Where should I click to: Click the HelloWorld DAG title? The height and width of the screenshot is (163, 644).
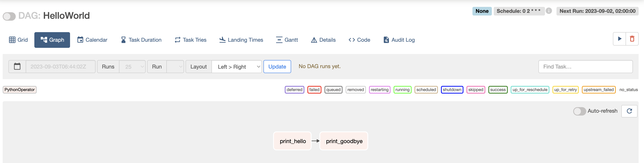click(x=66, y=16)
